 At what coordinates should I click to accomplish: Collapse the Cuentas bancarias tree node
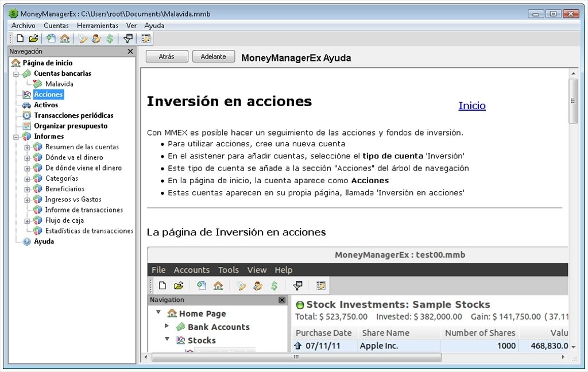[16, 74]
